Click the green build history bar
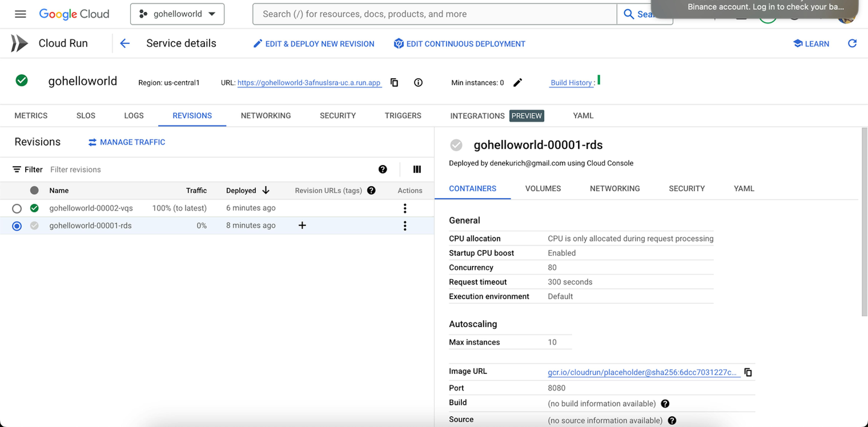 coord(599,80)
